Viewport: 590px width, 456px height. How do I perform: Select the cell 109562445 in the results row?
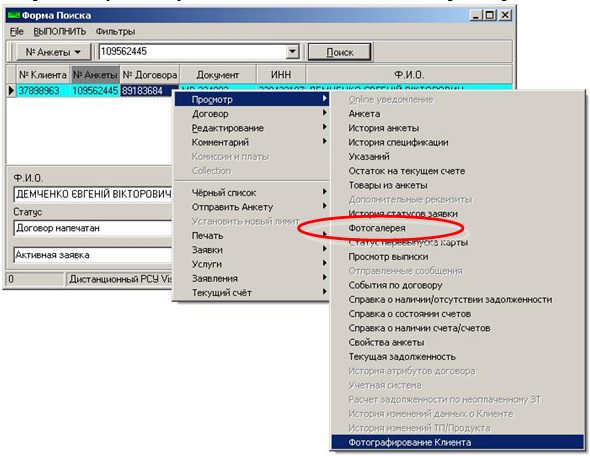pos(95,91)
